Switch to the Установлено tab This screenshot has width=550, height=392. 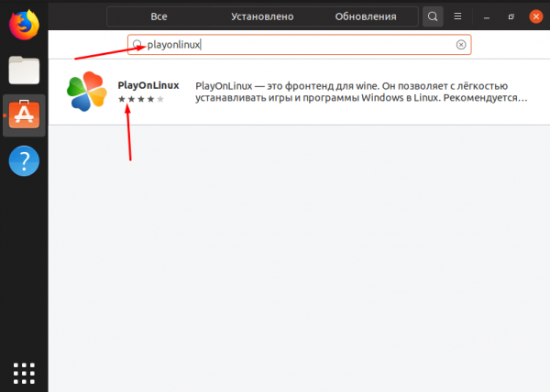click(262, 16)
